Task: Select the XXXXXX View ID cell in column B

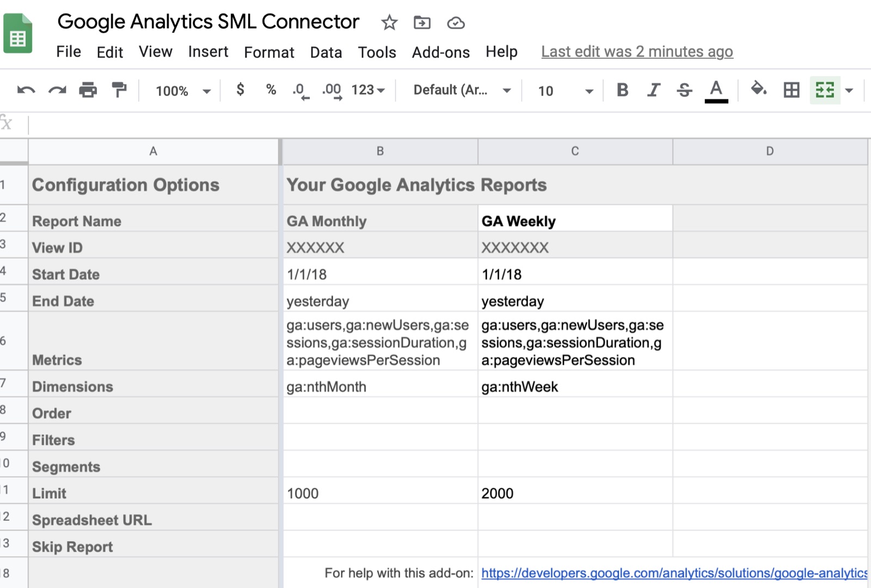Action: point(380,245)
